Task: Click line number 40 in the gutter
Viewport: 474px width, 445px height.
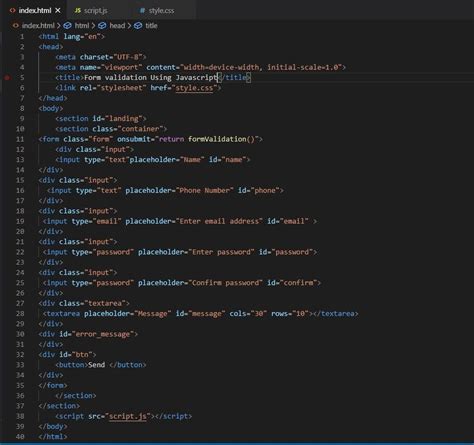Action: 20,437
